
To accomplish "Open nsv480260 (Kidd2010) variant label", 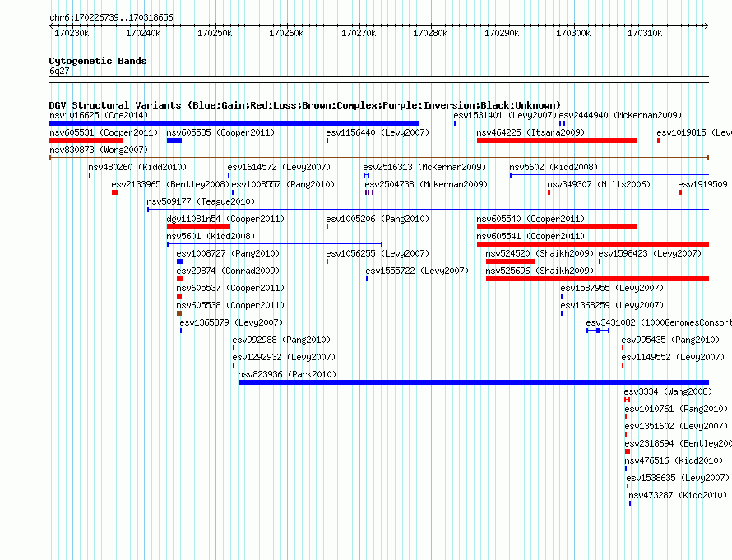I will coord(137,167).
